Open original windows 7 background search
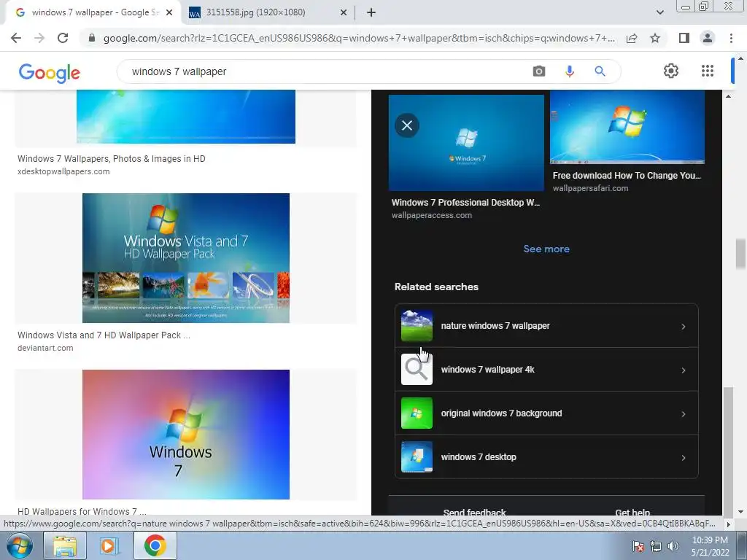The image size is (747, 560). point(546,413)
